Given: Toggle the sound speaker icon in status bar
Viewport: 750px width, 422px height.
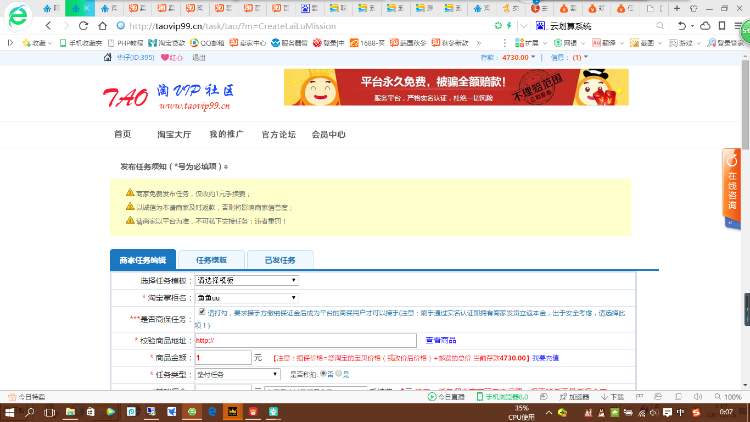Looking at the screenshot, I should (698, 397).
